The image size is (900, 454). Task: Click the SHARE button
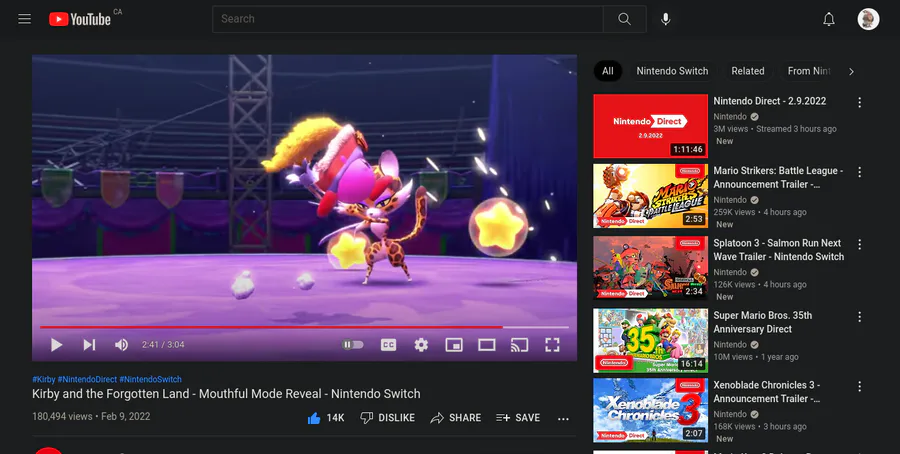(456, 418)
